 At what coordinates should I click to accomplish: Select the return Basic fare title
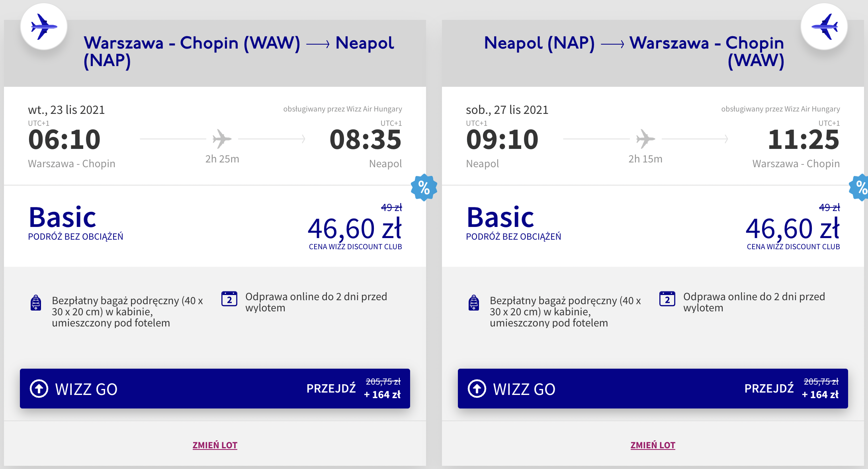tap(500, 217)
